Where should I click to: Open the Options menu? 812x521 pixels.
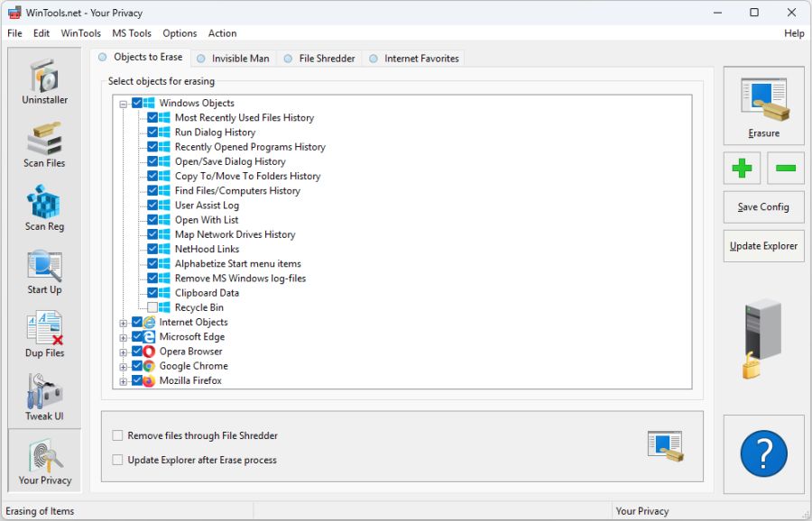point(180,33)
